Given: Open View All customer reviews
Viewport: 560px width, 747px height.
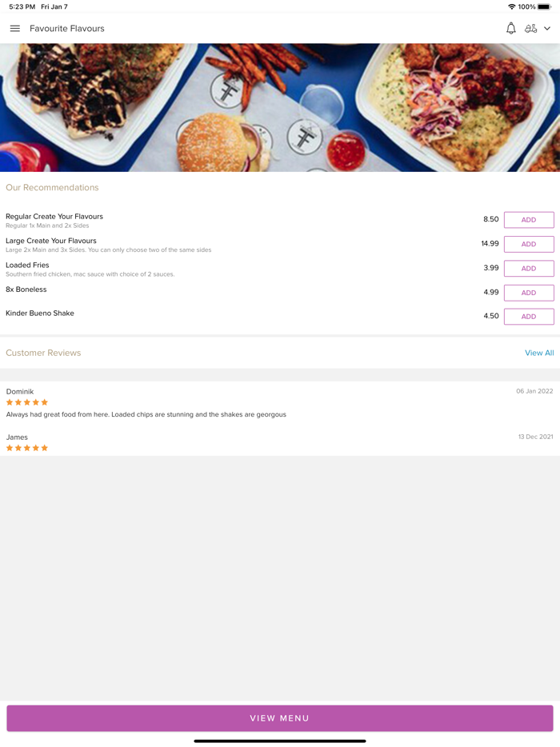Looking at the screenshot, I should [x=538, y=353].
